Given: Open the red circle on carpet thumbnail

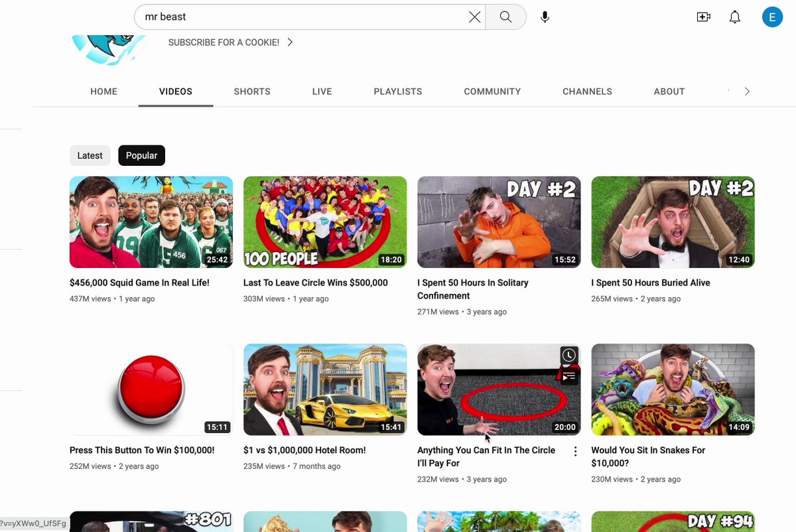Looking at the screenshot, I should pyautogui.click(x=499, y=389).
